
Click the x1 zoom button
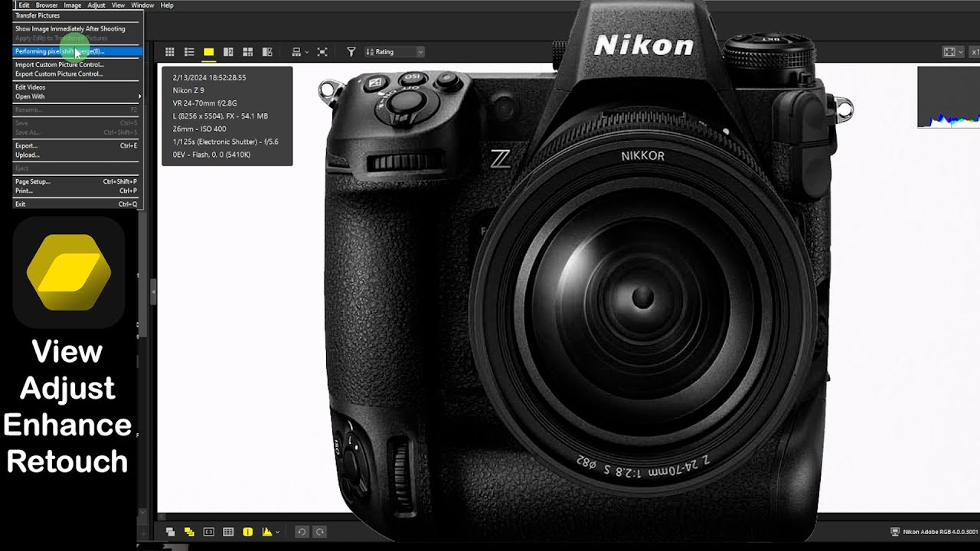click(975, 52)
